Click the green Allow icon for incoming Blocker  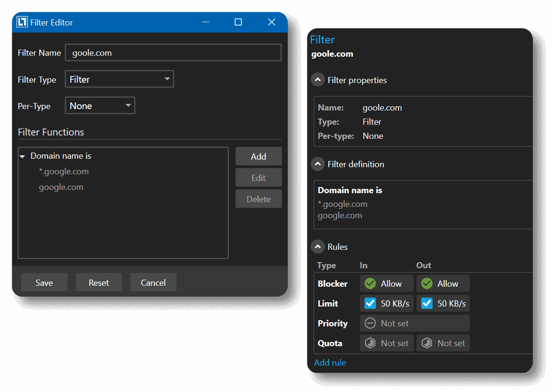tap(370, 283)
